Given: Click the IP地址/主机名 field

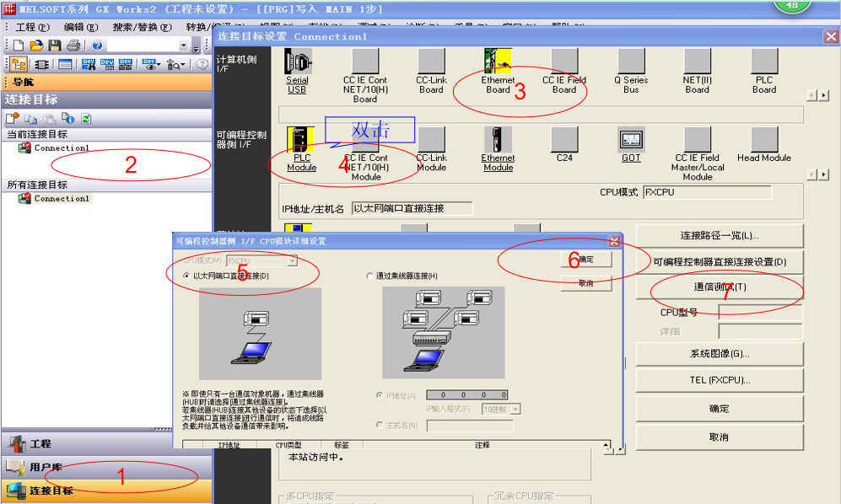Looking at the screenshot, I should pyautogui.click(x=412, y=208).
